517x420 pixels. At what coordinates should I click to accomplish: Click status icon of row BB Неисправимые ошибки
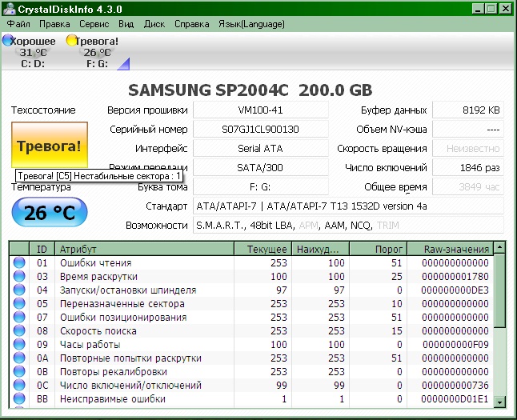point(19,398)
